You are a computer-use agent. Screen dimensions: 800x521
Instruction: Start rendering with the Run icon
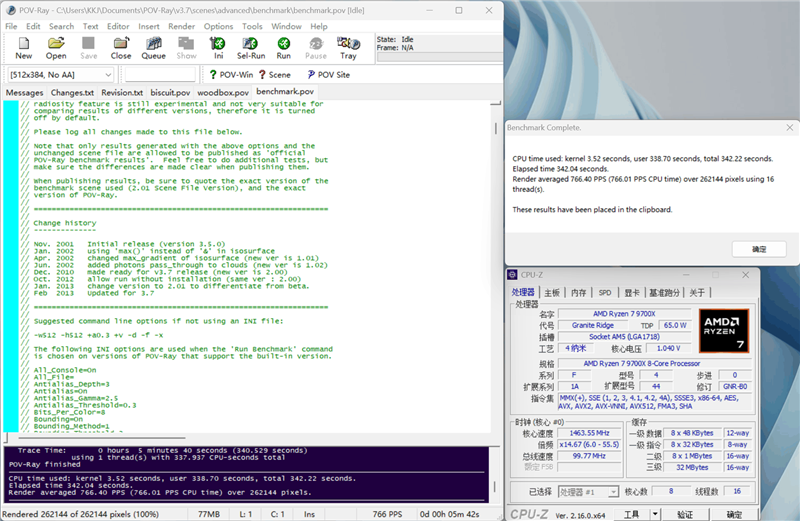click(284, 48)
